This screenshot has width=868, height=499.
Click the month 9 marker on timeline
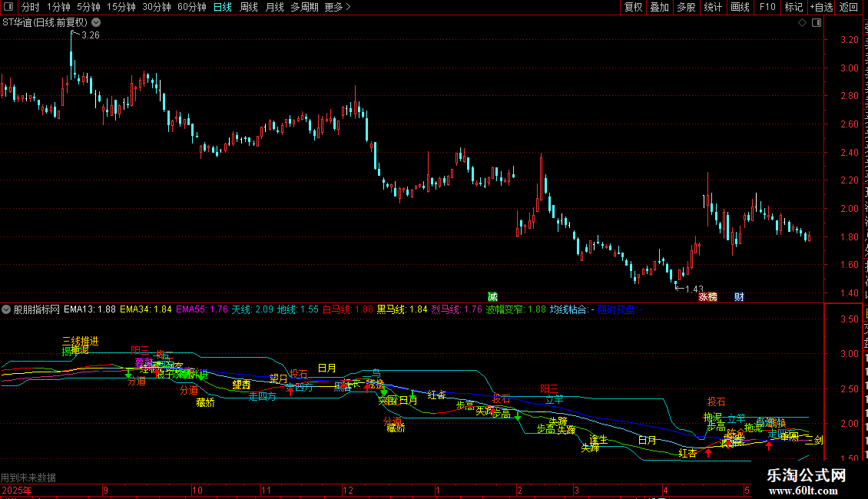(106, 490)
